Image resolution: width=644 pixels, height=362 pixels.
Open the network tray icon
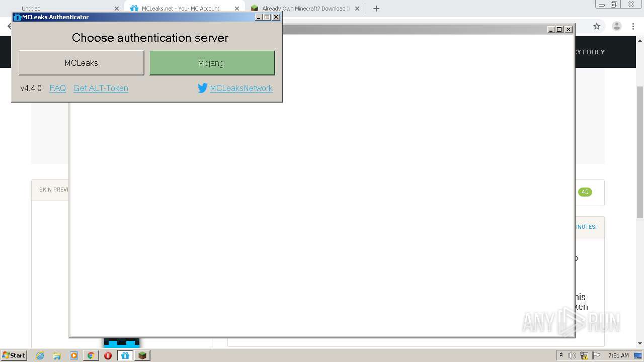pos(584,355)
